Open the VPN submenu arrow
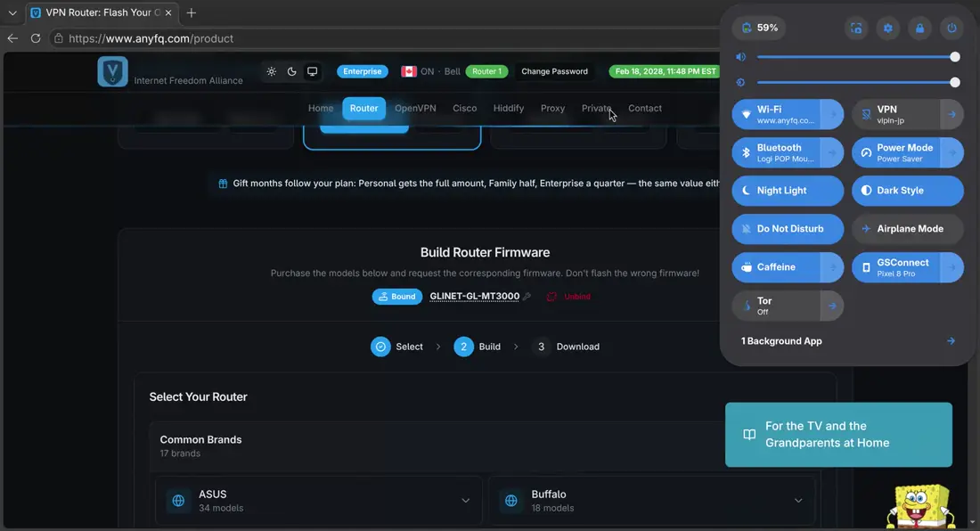Viewport: 980px width, 531px height. 951,114
